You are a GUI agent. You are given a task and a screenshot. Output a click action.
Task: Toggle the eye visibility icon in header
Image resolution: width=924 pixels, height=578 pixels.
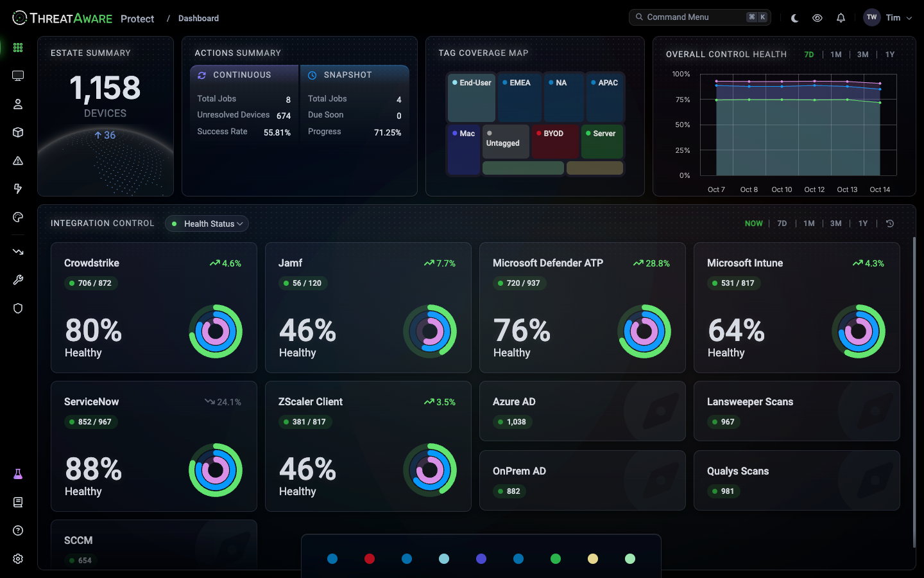[x=817, y=18]
